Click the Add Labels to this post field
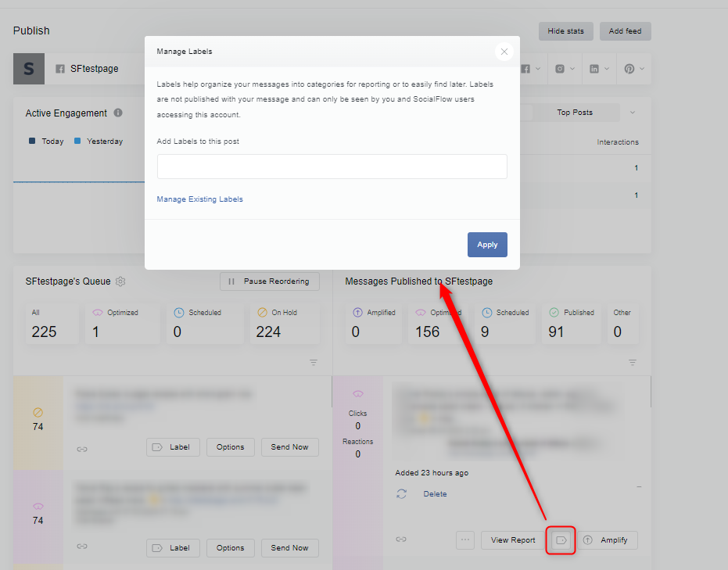The image size is (728, 570). coord(332,167)
